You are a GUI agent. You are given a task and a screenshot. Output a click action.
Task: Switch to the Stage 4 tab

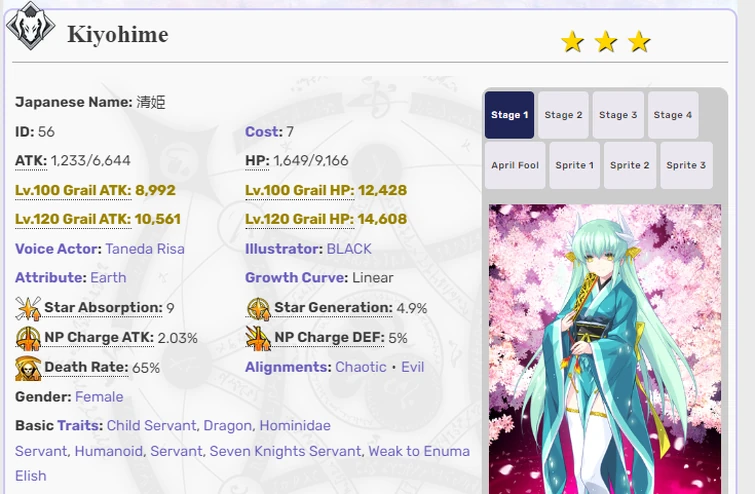(673, 115)
